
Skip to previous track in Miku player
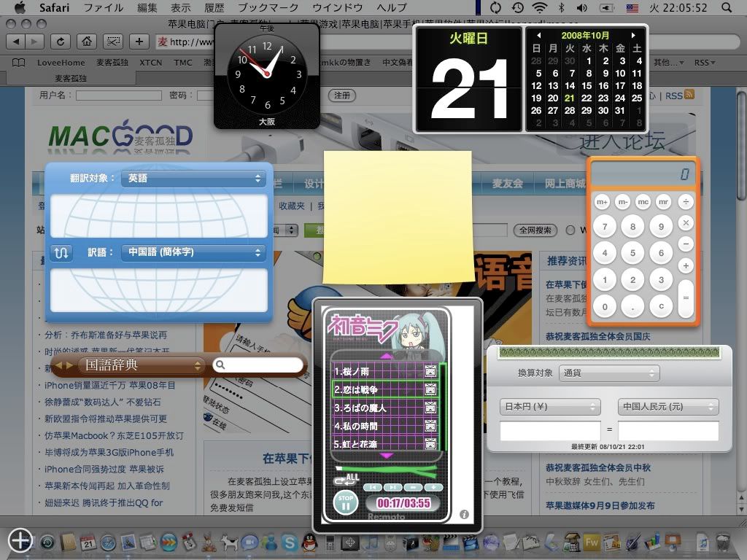click(x=373, y=487)
